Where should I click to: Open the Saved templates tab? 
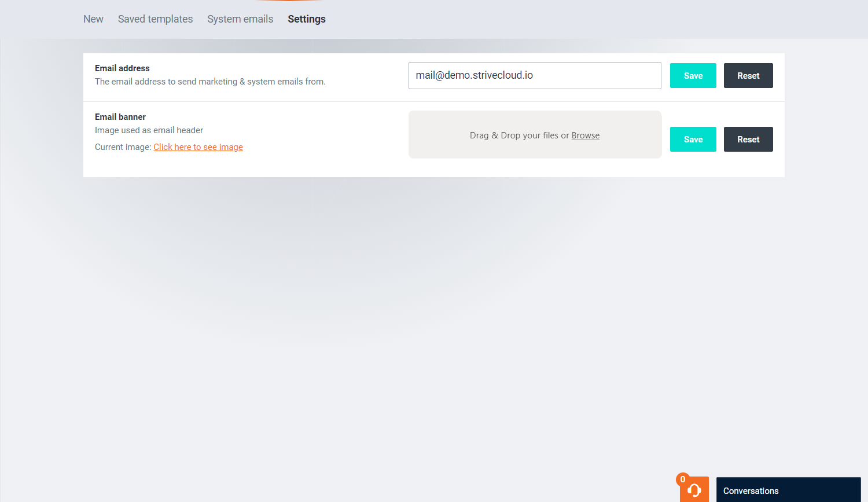pyautogui.click(x=155, y=19)
